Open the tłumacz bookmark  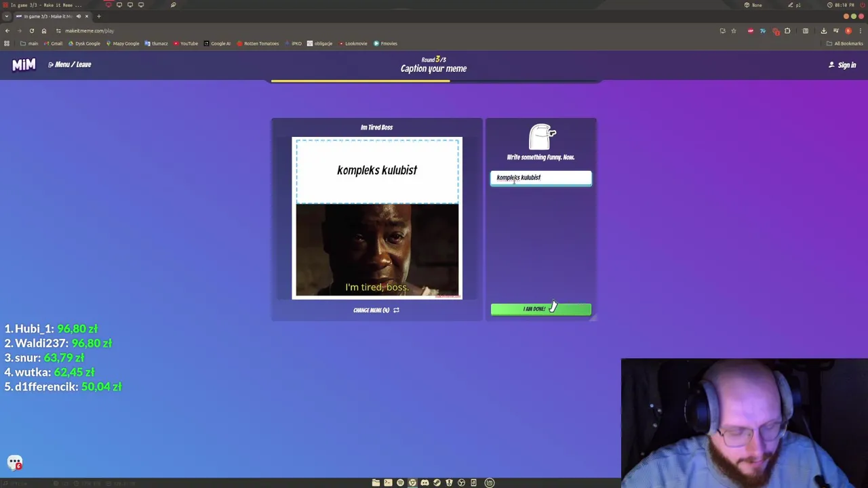pos(156,43)
